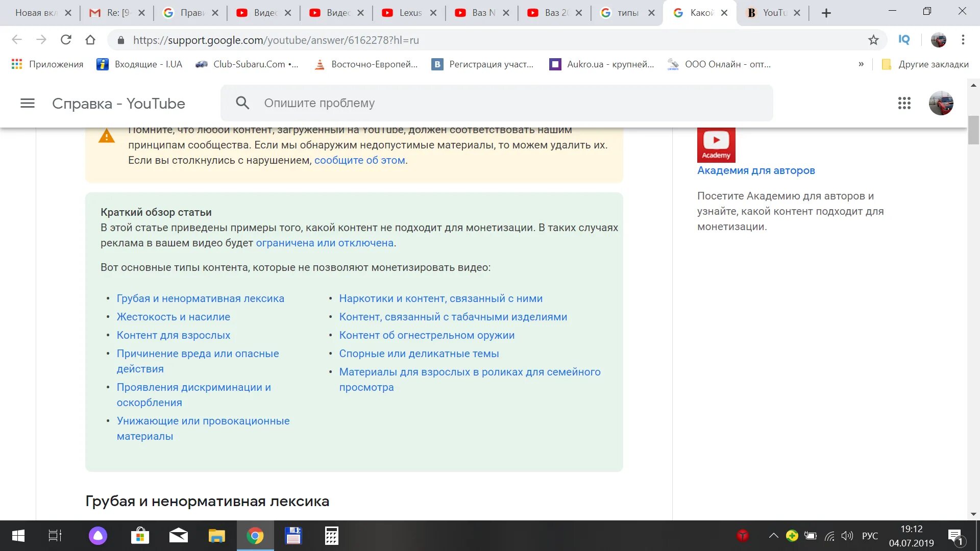Open the Calculator on taskbar
The width and height of the screenshot is (980, 551).
332,536
